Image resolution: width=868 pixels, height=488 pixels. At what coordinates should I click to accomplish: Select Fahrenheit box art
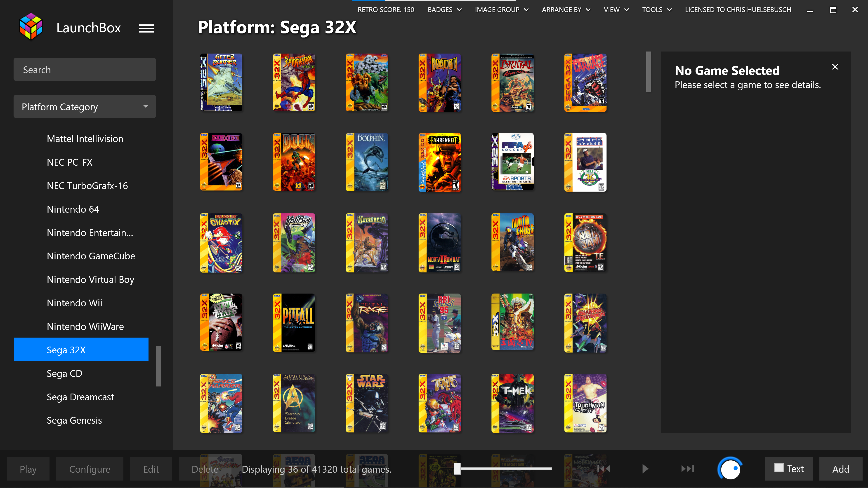[439, 162]
